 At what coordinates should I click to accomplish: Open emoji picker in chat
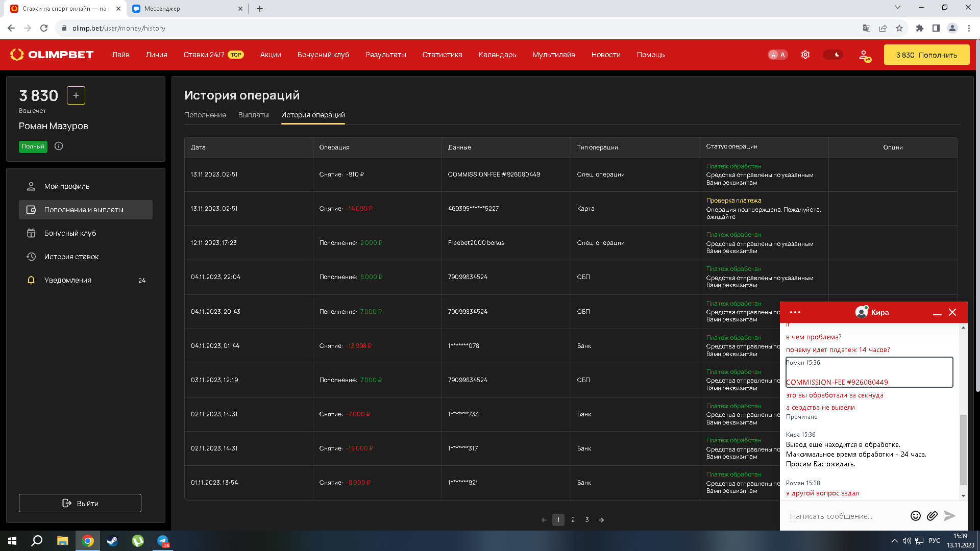click(916, 516)
